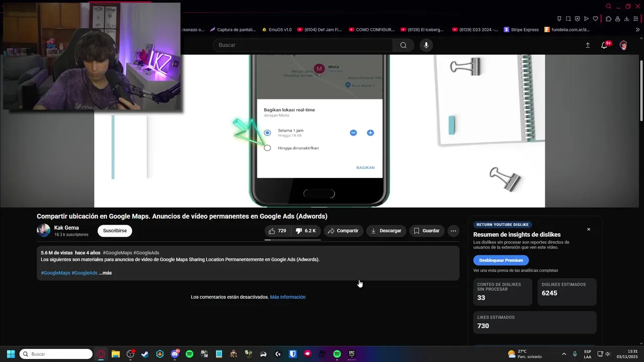Open the ESP LAA language switcher
The width and height of the screenshot is (644, 362).
[x=588, y=354]
